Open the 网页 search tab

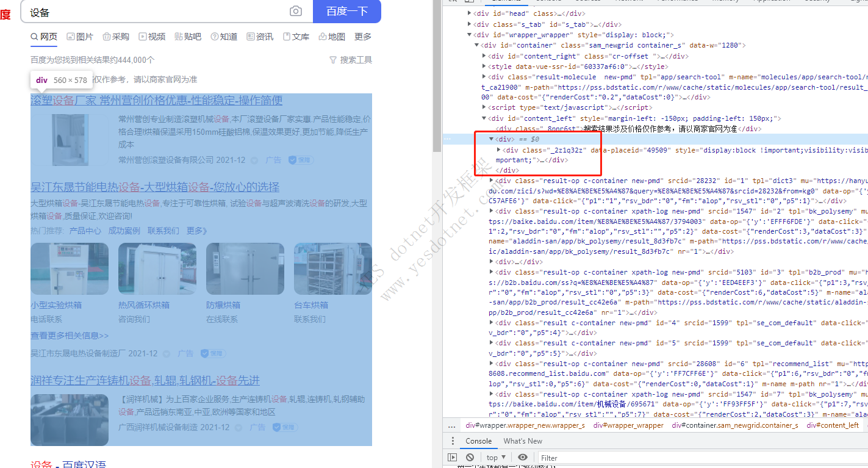[x=44, y=37]
